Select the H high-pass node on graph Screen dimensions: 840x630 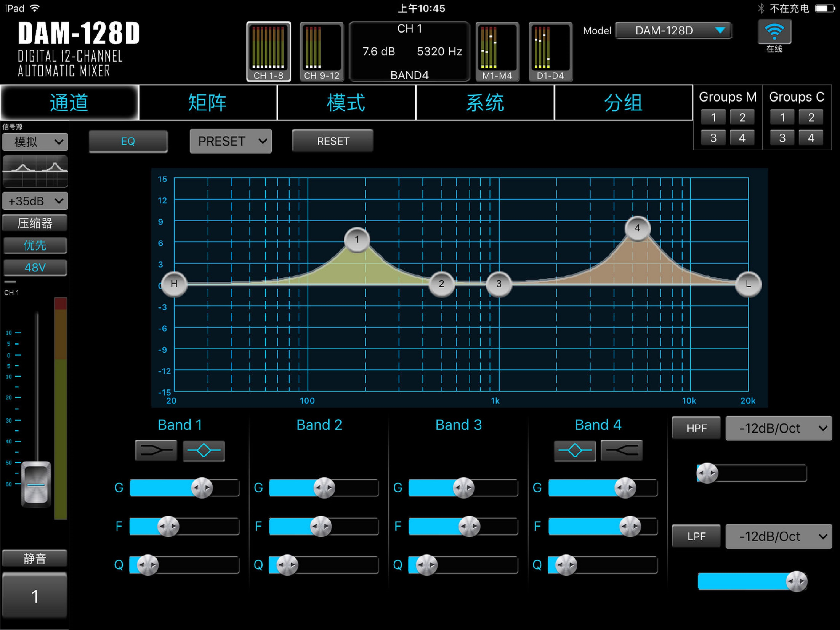pos(174,284)
